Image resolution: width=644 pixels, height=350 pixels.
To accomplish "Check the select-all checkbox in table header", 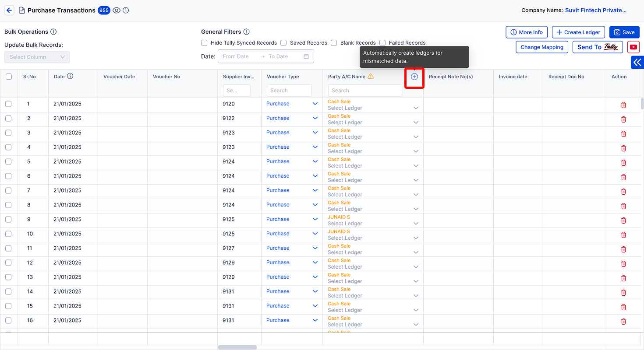I will pos(9,77).
